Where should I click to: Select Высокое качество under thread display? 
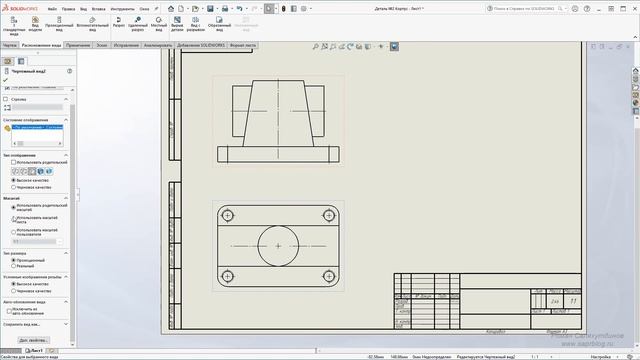(x=13, y=284)
